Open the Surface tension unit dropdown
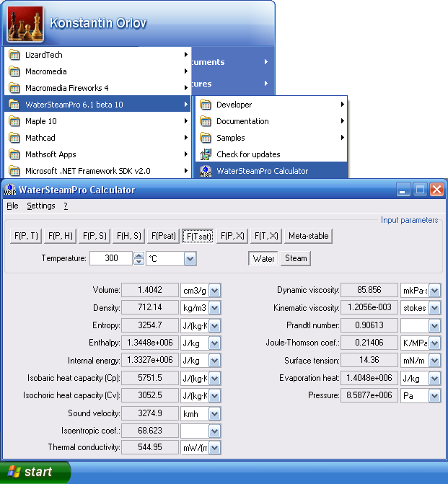The width and height of the screenshot is (448, 484). point(434,361)
